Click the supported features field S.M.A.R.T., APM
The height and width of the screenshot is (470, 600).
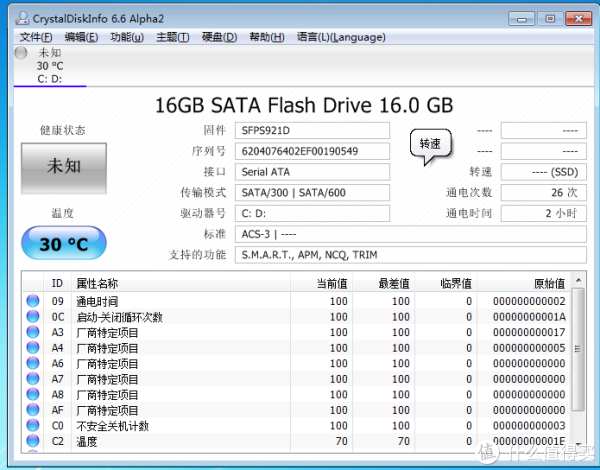[411, 255]
